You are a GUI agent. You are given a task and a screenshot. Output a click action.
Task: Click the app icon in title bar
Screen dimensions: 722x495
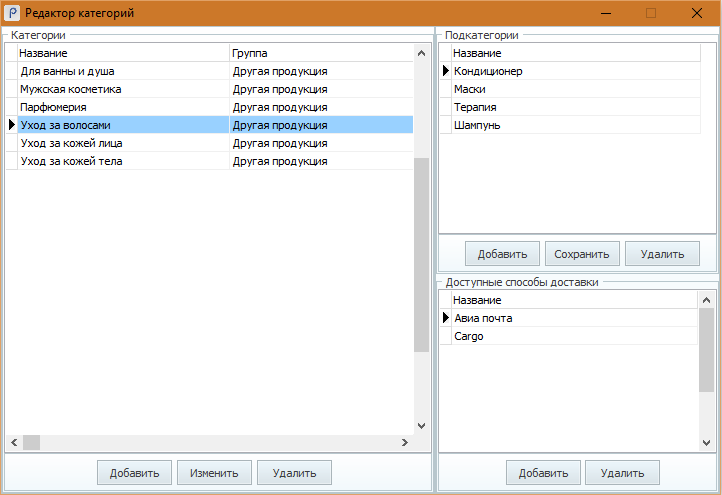point(13,13)
